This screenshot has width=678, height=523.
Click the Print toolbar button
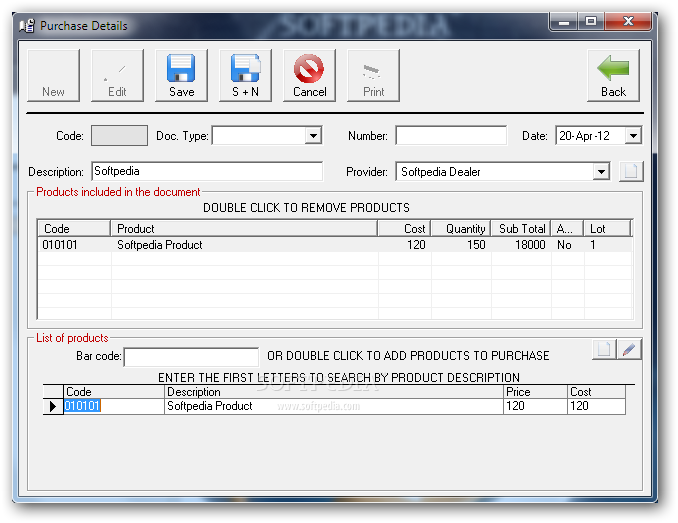373,76
